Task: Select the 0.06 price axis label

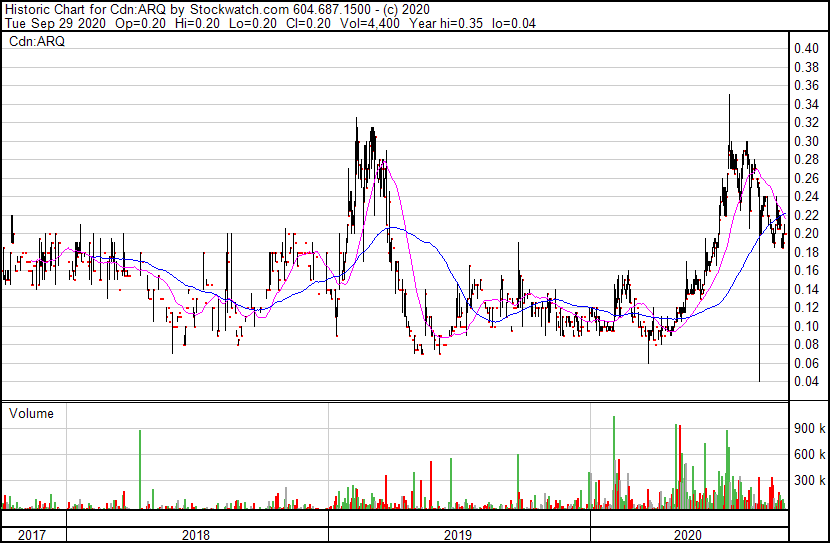Action: click(806, 364)
